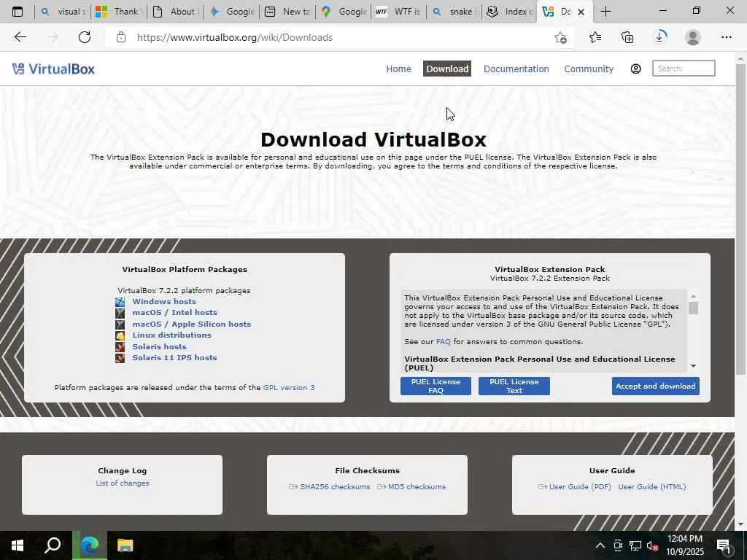Open the User Guide (HTML) link
This screenshot has height=560, width=747.
click(651, 486)
